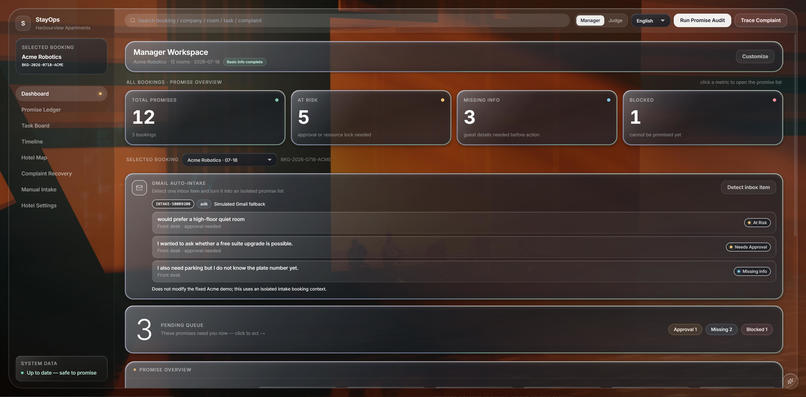This screenshot has height=397, width=806.
Task: Click Run Promise Audit button
Action: (702, 21)
